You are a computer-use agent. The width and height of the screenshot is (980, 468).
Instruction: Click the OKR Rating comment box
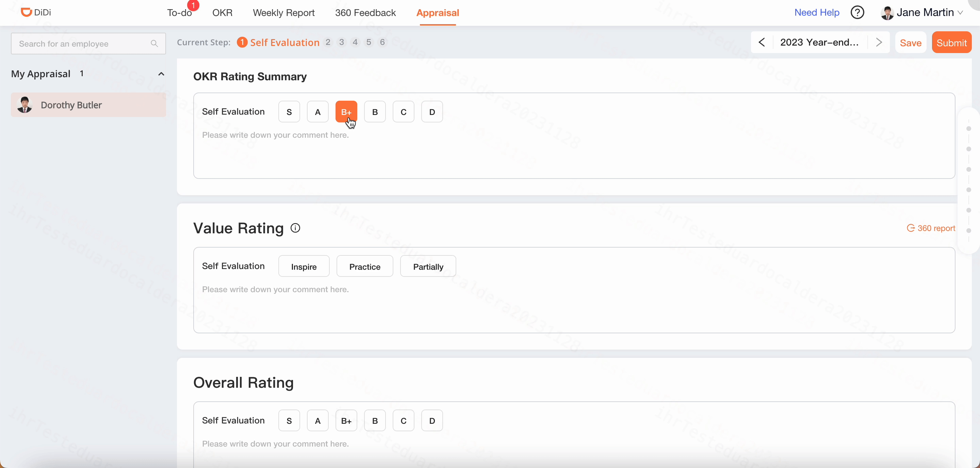[574, 152]
